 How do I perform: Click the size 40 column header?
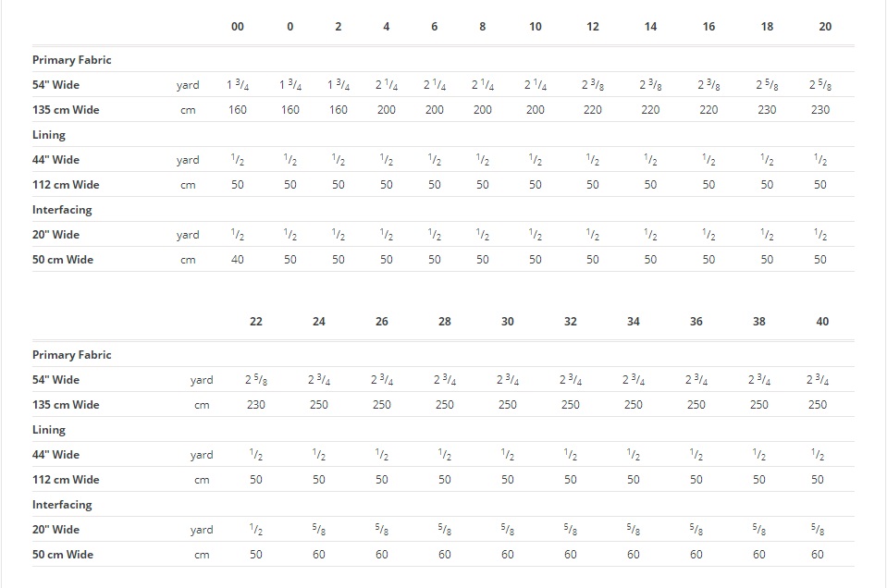(822, 322)
